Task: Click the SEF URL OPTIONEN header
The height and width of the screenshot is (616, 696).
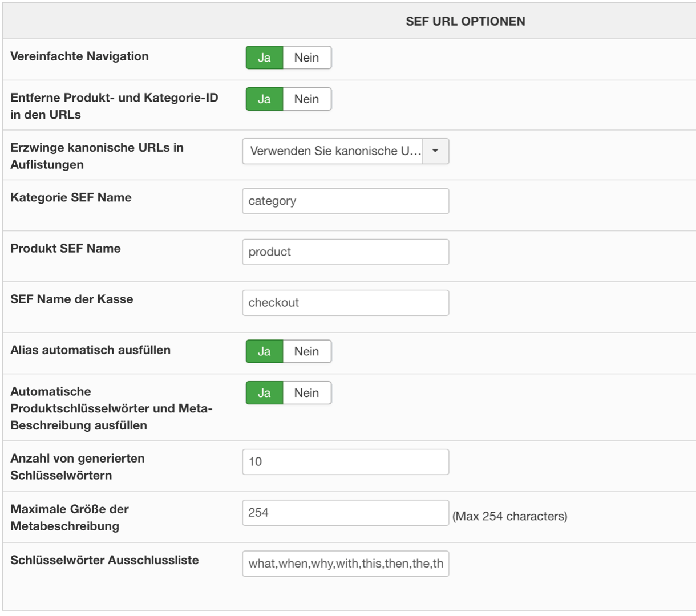Action: tap(465, 22)
